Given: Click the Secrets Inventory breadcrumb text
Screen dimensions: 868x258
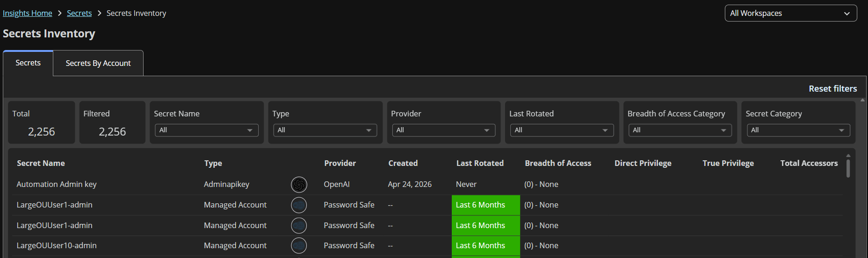Looking at the screenshot, I should tap(136, 13).
